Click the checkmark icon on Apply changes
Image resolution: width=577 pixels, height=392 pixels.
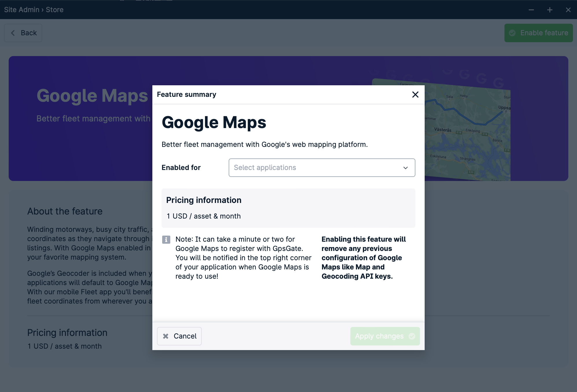(x=412, y=336)
